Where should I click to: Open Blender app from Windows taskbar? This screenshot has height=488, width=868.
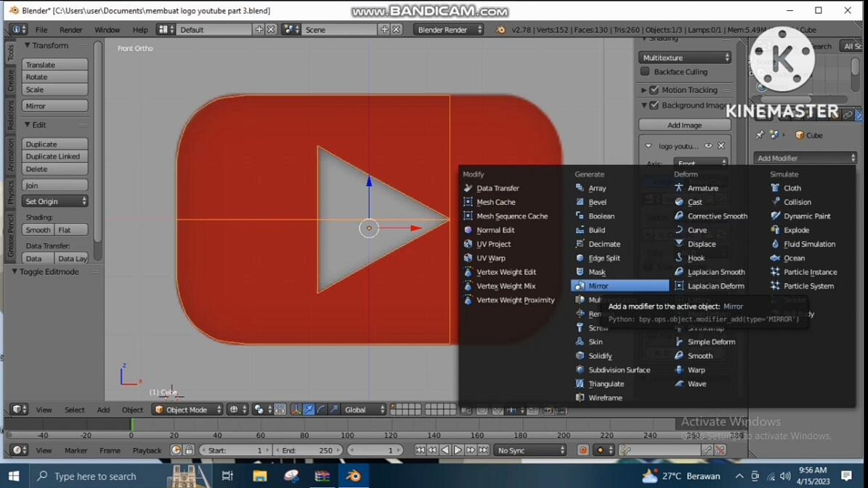353,476
